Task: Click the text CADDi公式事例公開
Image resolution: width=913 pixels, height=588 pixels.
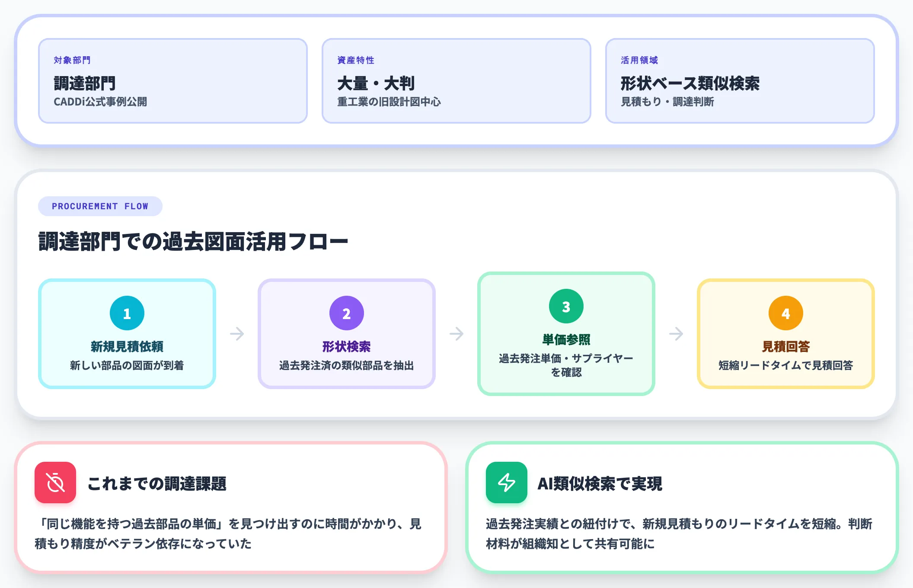Action: click(100, 102)
